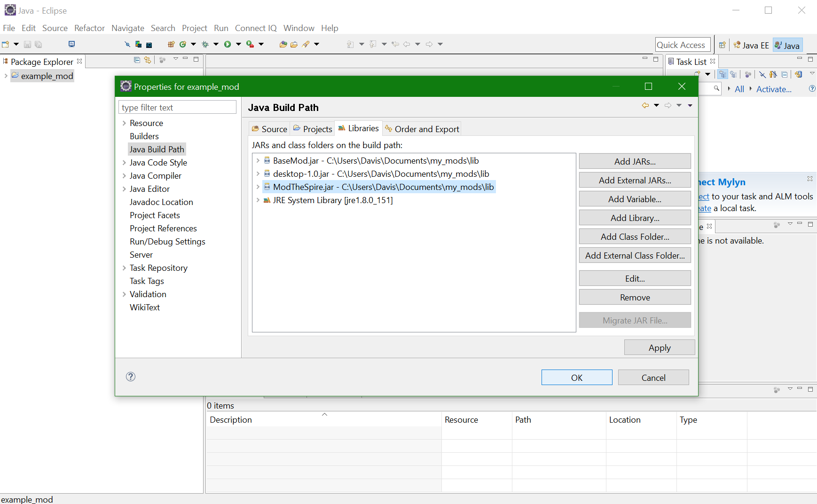This screenshot has width=817, height=504.
Task: Open Package Explorer view menu triangle
Action: tap(175, 59)
